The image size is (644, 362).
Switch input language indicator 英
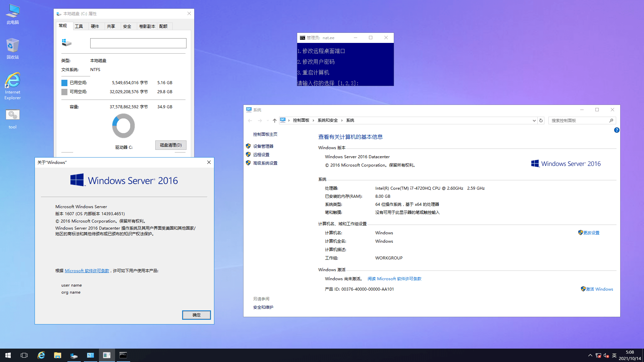614,355
